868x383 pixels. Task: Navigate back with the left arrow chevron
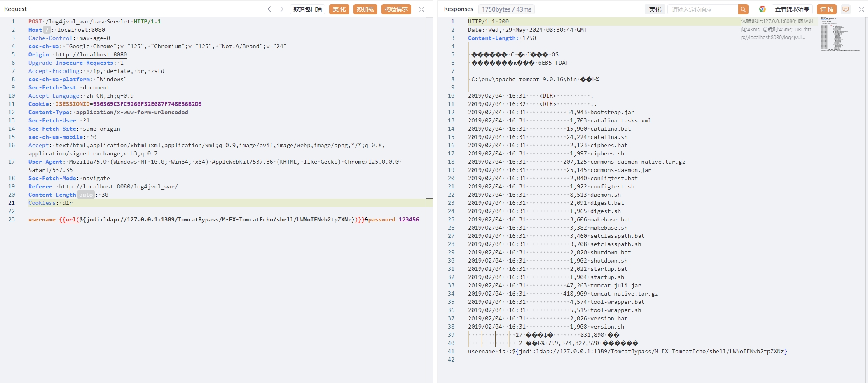pos(270,9)
